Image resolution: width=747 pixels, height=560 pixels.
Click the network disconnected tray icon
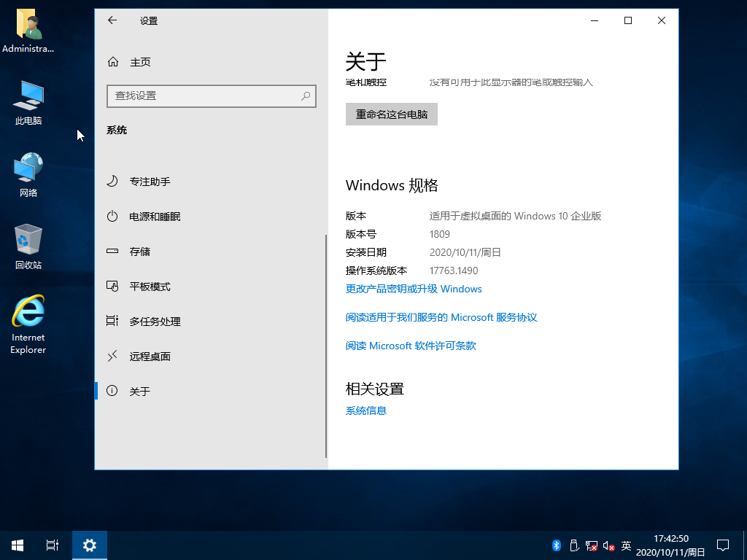point(591,545)
